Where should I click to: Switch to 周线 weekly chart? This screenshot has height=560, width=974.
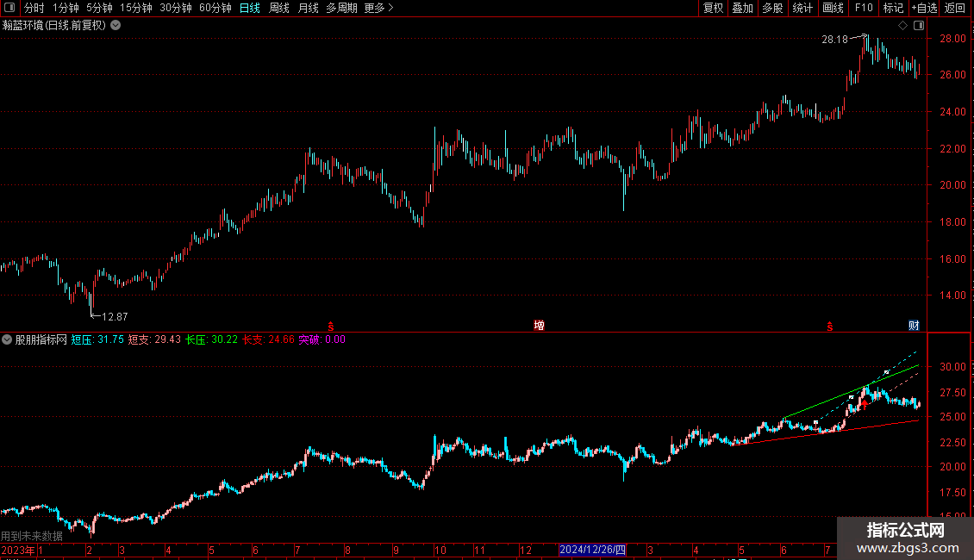click(279, 8)
